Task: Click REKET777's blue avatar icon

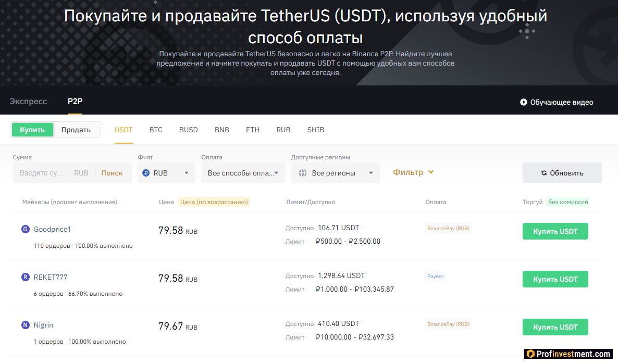Action: 24,277
